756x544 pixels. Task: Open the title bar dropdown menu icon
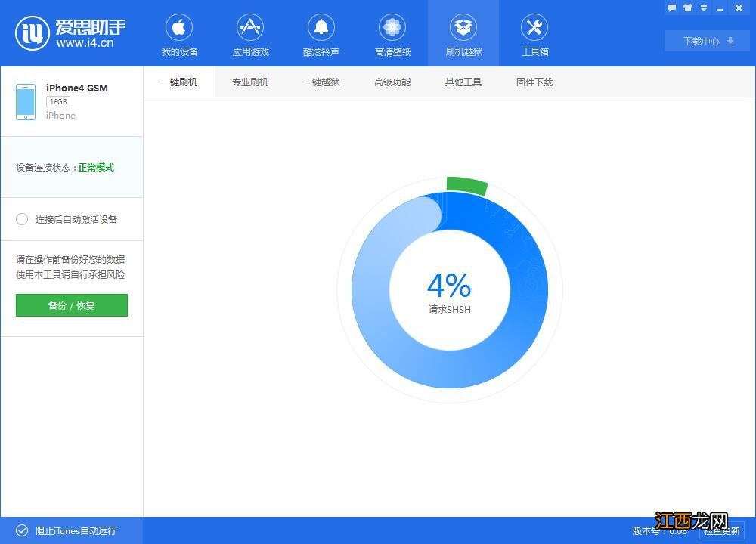pyautogui.click(x=703, y=8)
